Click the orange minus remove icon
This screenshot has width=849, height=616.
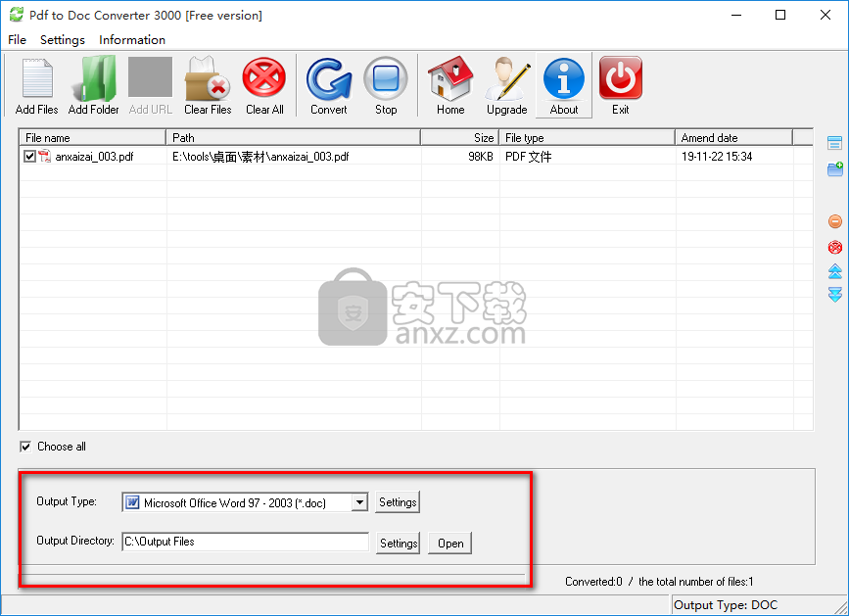(835, 221)
